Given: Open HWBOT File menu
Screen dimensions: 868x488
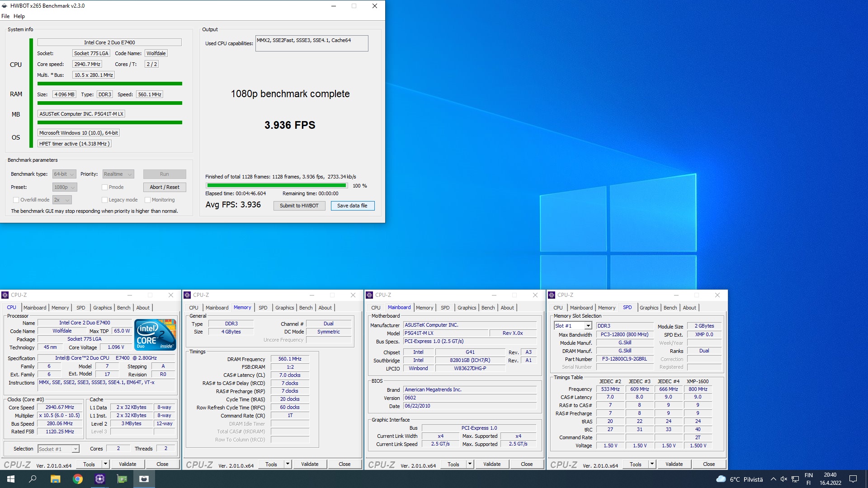Looking at the screenshot, I should 5,16.
